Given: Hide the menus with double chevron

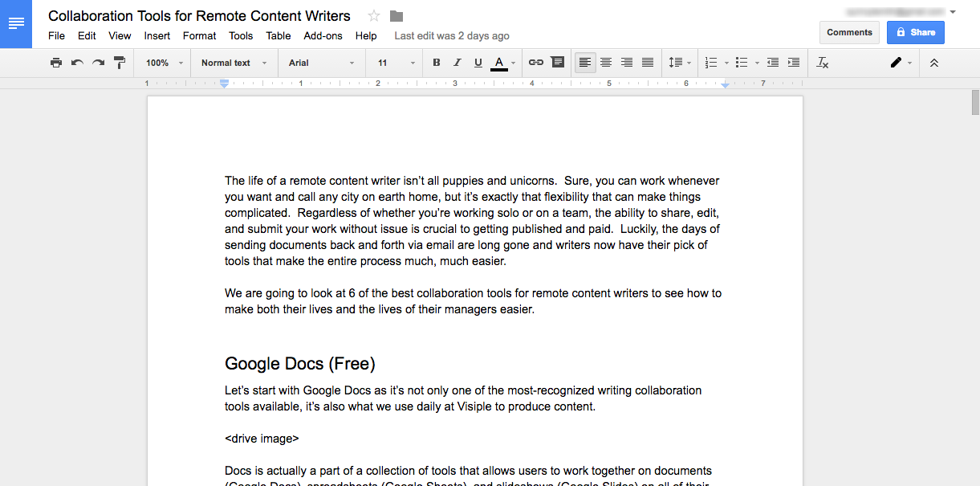Looking at the screenshot, I should tap(933, 63).
